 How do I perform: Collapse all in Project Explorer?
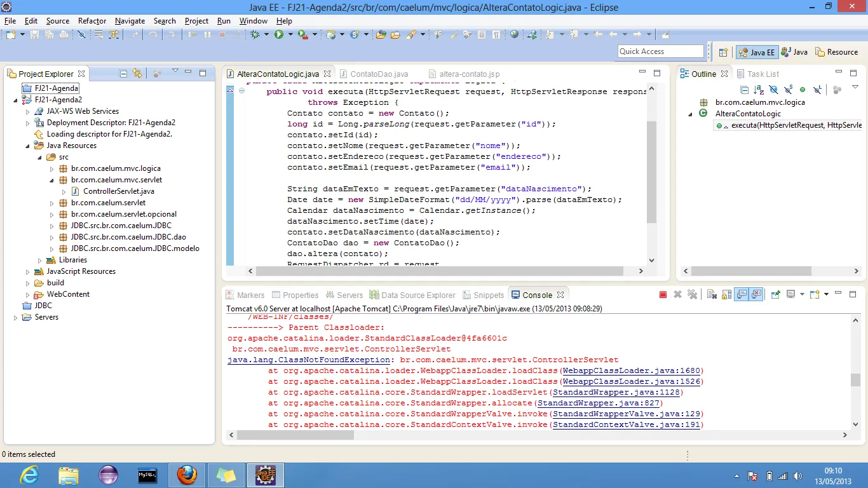pyautogui.click(x=123, y=74)
